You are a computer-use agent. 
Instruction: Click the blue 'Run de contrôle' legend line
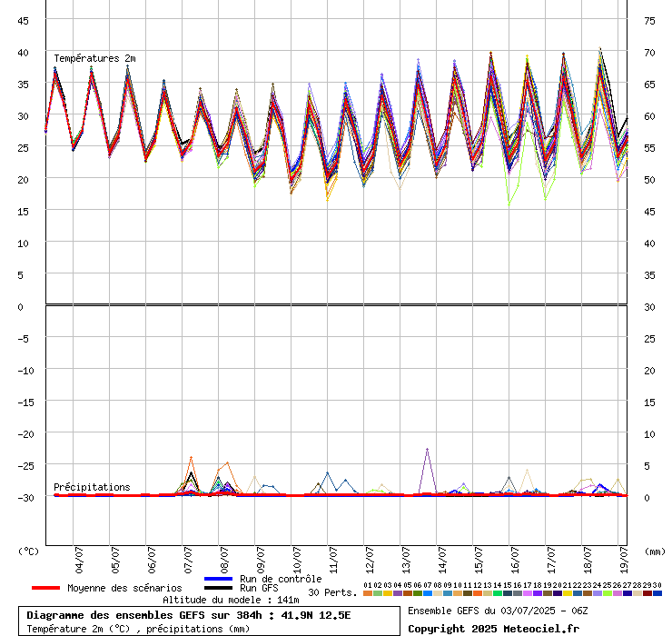pyautogui.click(x=219, y=579)
